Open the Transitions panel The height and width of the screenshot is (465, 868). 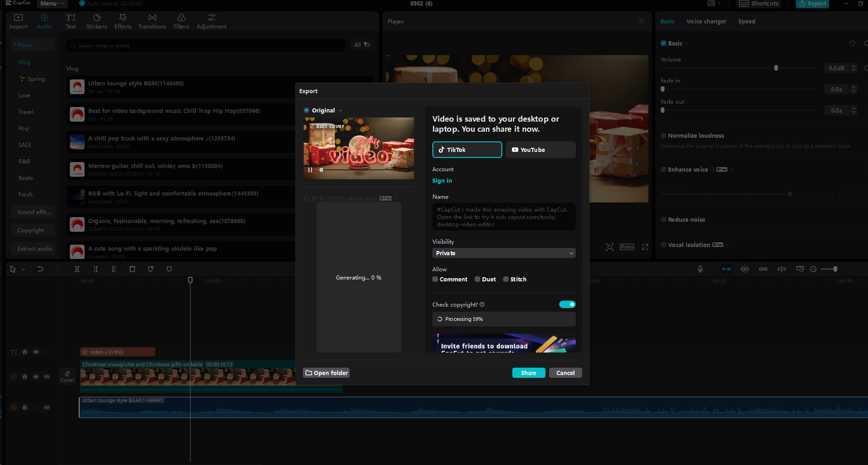(x=152, y=21)
